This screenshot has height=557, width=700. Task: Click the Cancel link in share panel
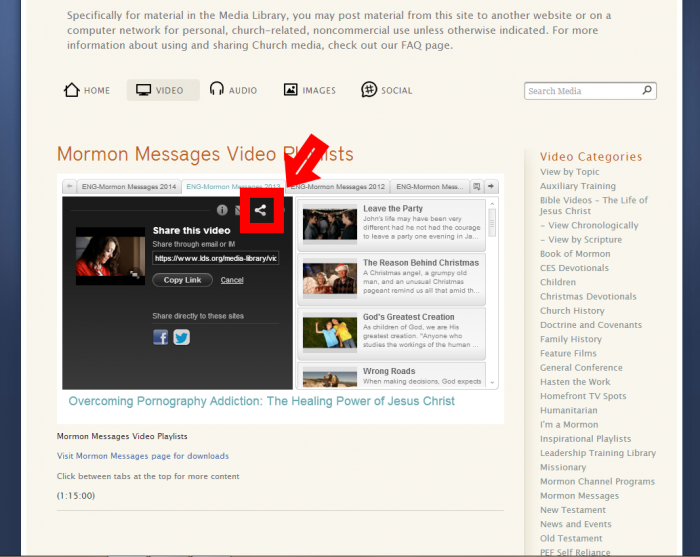click(x=232, y=280)
